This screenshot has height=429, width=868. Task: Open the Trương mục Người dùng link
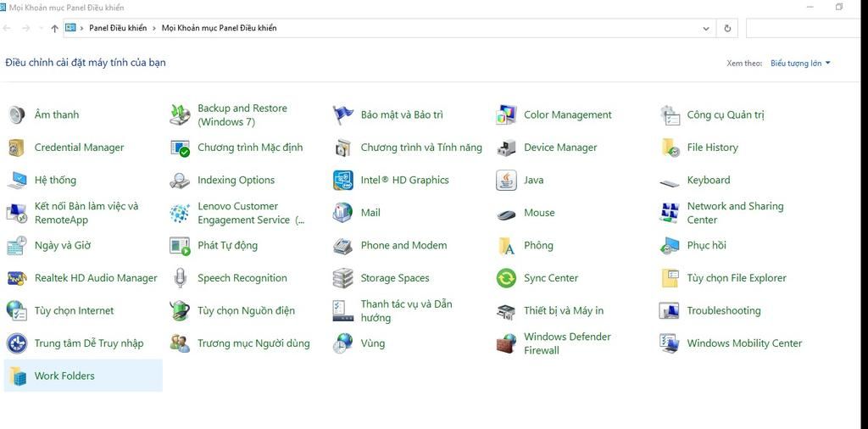tap(253, 343)
